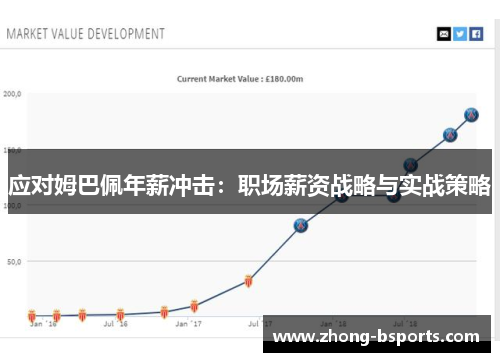Share the chart via the email icon
Image resolution: width=500 pixels, height=362 pixels.
click(x=444, y=34)
